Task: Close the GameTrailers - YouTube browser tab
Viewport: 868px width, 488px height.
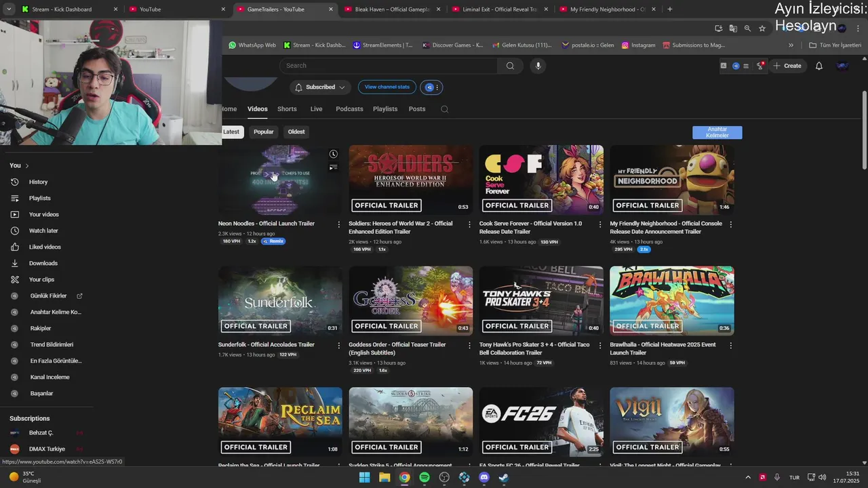Action: (x=331, y=9)
